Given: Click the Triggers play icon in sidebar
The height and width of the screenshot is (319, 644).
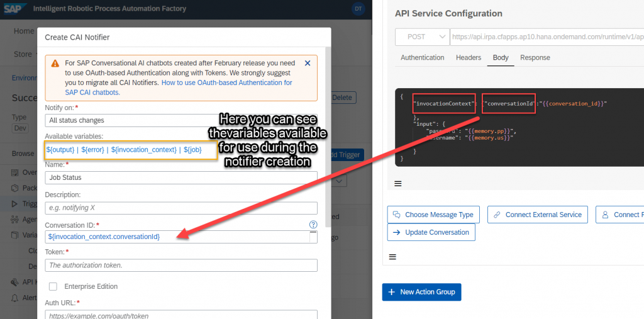Looking at the screenshot, I should (x=15, y=203).
